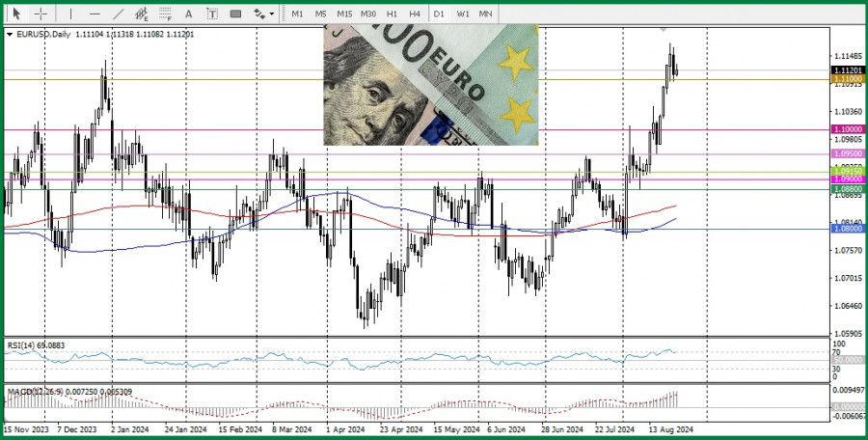Choose the vertical line drawing tool

(70, 14)
